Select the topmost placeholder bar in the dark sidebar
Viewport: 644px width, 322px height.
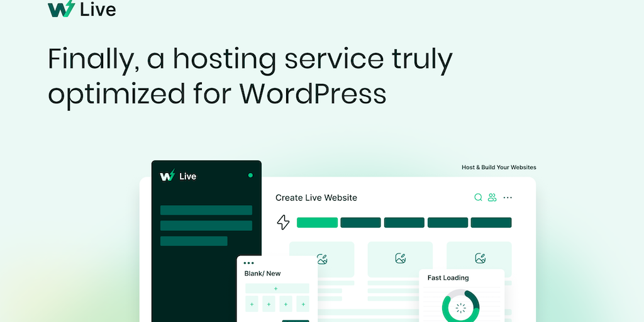206,210
